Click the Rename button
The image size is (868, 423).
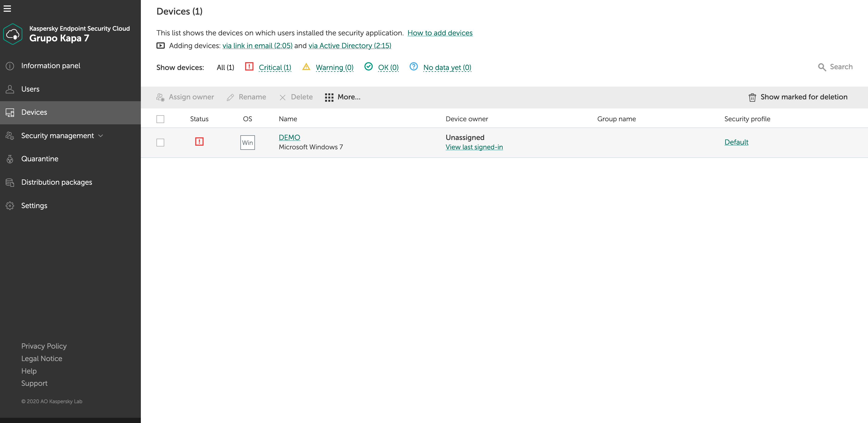tap(246, 97)
